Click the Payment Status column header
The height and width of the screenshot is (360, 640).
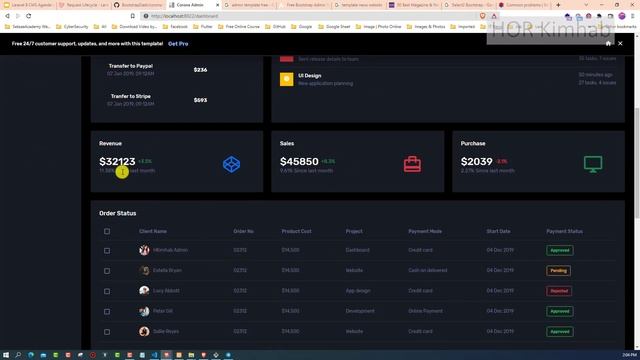564,231
